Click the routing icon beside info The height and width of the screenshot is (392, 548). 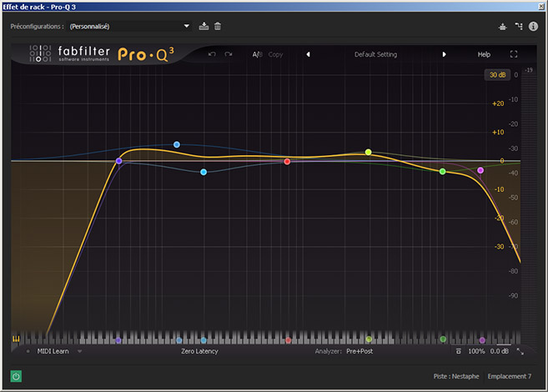click(519, 26)
